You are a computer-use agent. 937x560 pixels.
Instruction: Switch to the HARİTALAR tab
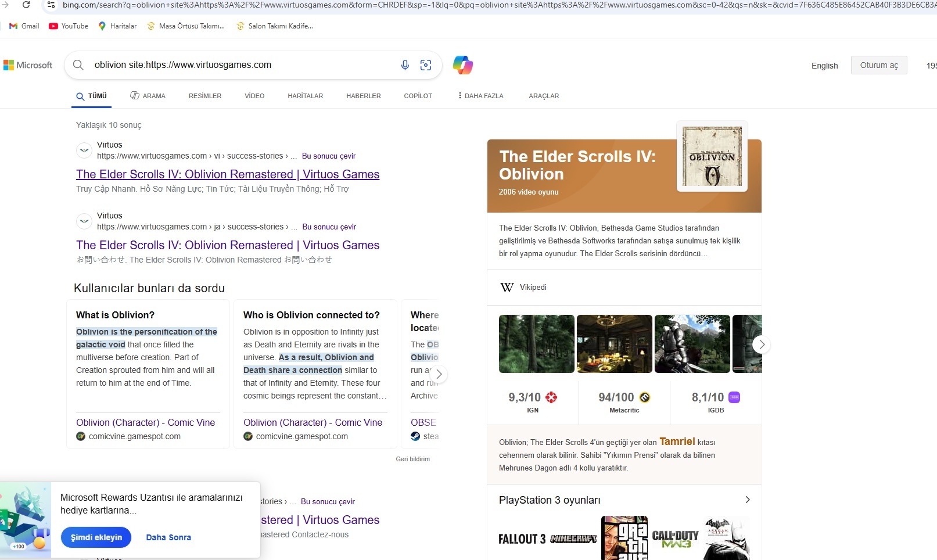[x=305, y=96]
